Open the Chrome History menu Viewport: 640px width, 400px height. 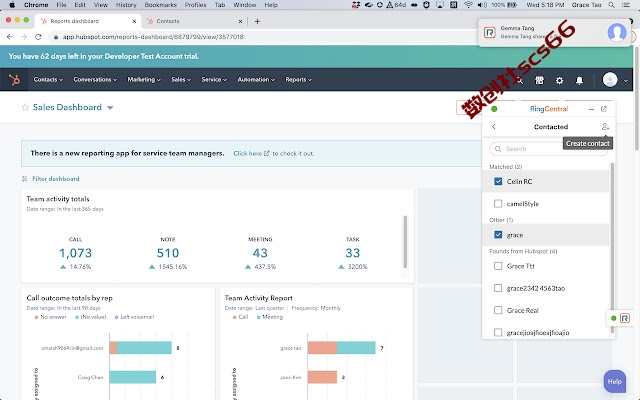(x=126, y=5)
